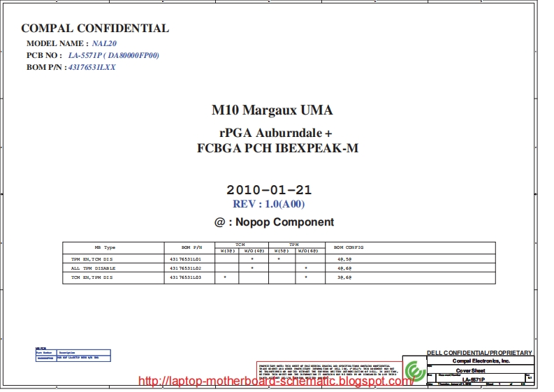Click the DELL CONFIDENTIAL/PROPRIETARY label
Screen dimensions: 554x392
tap(479, 353)
